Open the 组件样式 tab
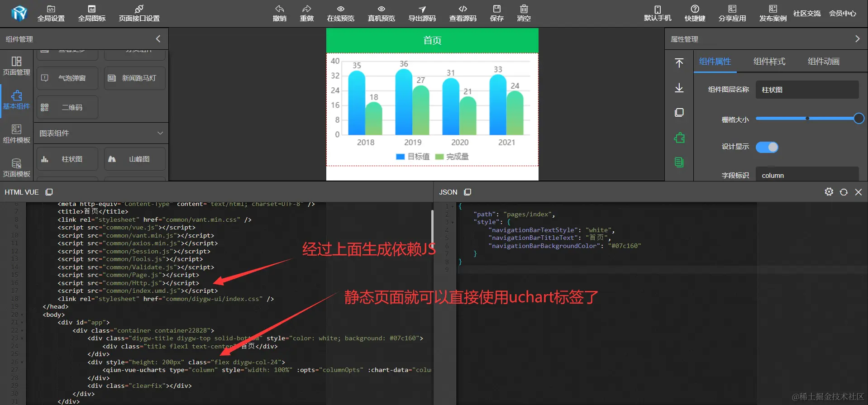868x405 pixels. 769,62
